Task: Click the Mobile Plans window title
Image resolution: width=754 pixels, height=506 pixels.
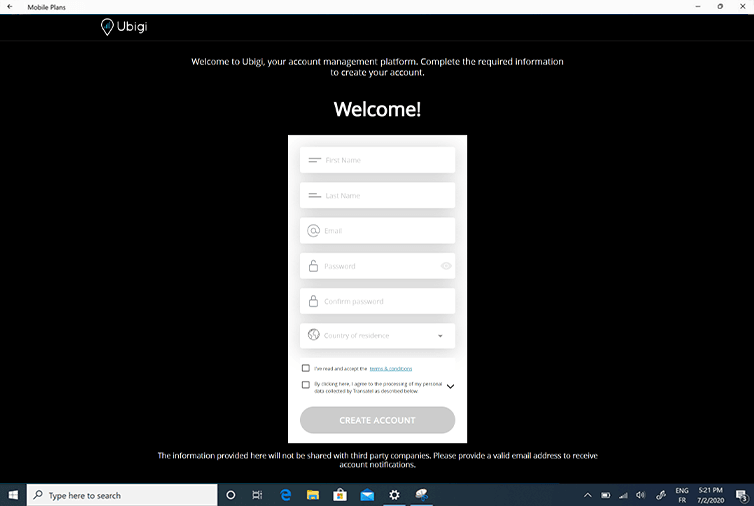Action: 46,7
